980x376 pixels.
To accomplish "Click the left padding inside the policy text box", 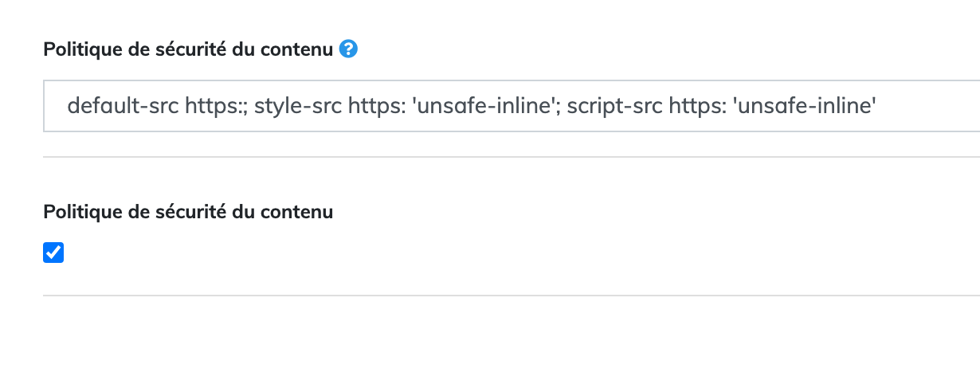I will tap(55, 105).
